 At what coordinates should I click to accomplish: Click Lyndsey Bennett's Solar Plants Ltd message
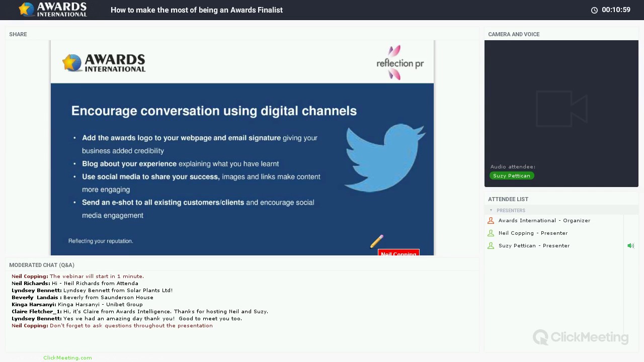[x=92, y=290]
